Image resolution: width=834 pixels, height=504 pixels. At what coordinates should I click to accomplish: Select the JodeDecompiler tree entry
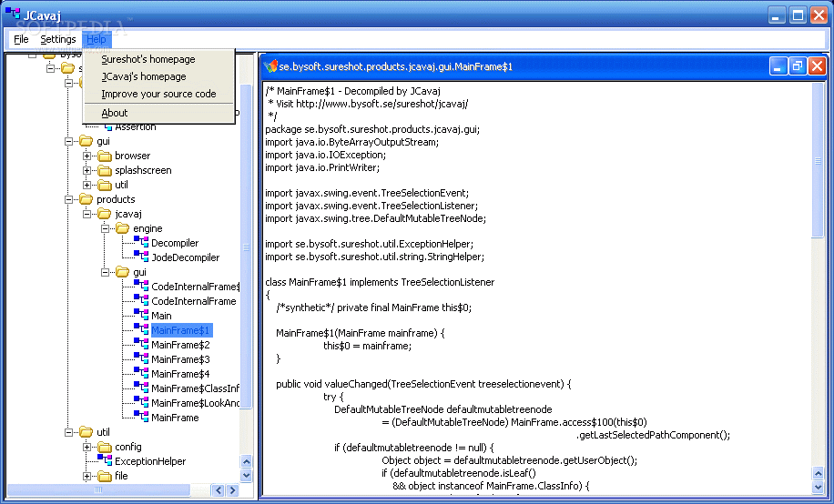pos(185,257)
